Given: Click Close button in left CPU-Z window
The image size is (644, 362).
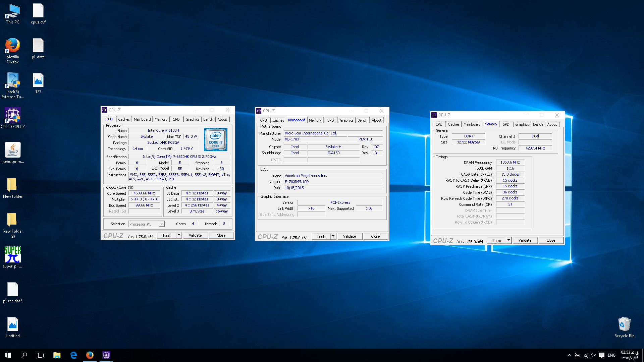Looking at the screenshot, I should click(x=221, y=235).
